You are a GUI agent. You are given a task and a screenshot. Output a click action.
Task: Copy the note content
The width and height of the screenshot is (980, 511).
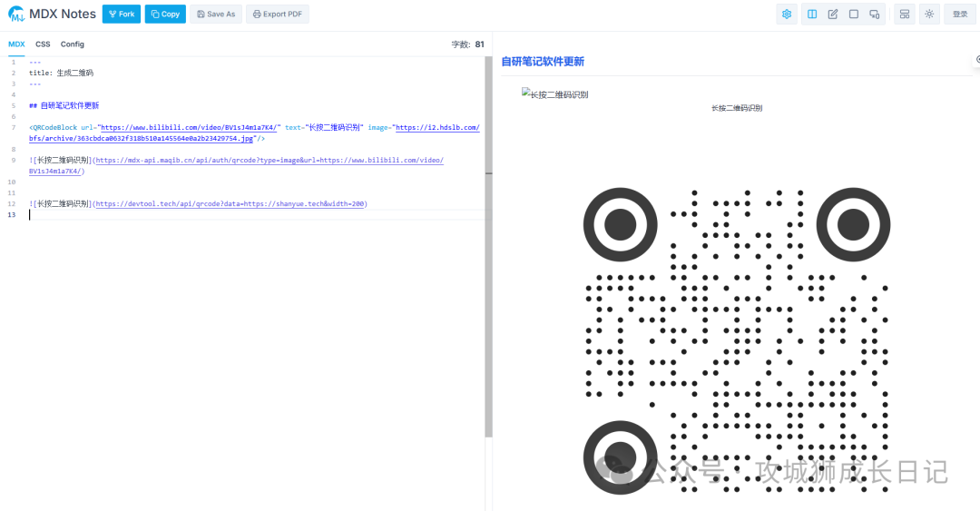pos(165,14)
